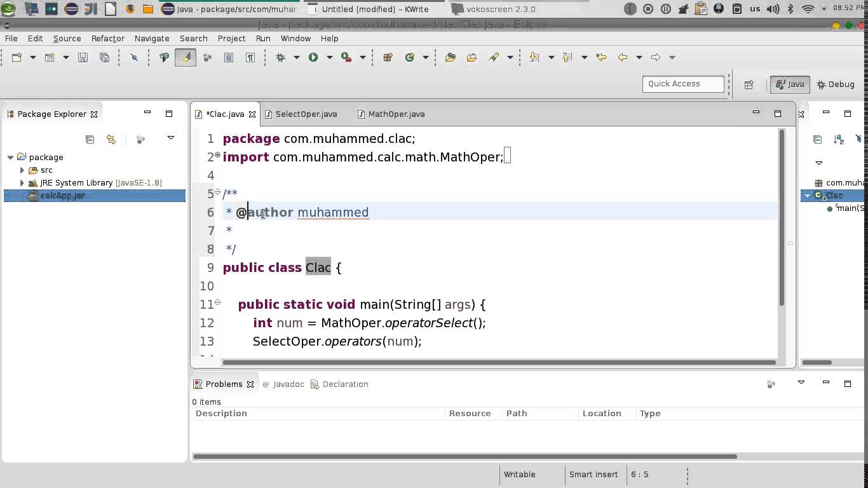Expand the src folder
The image size is (868, 488).
22,170
